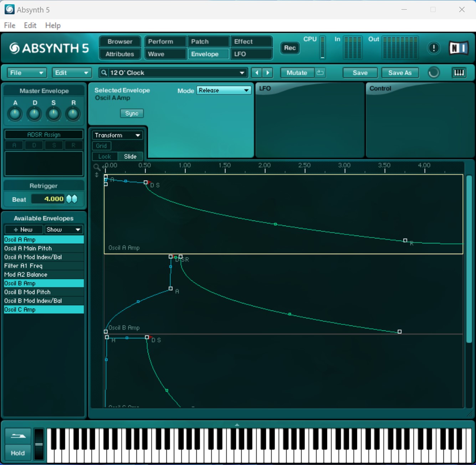Screen dimensions: 476x465
Task: Select Filter A1 Freq envelope
Action: click(44, 266)
